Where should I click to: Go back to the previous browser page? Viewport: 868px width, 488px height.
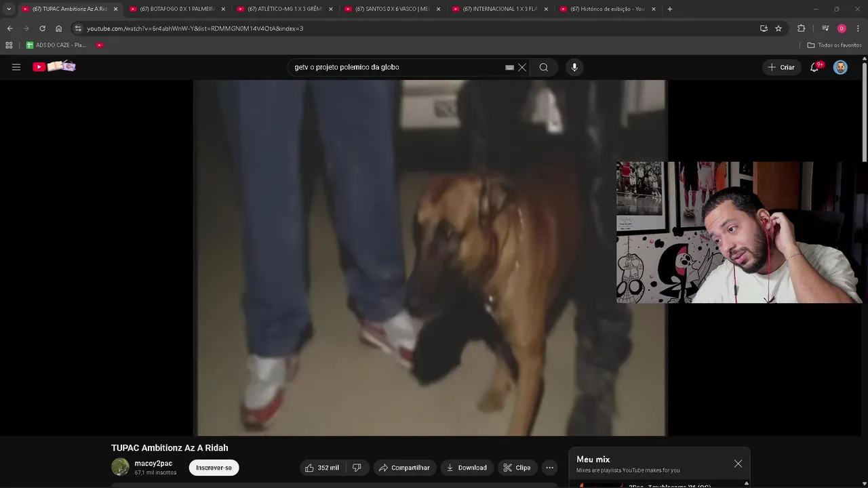click(x=9, y=28)
